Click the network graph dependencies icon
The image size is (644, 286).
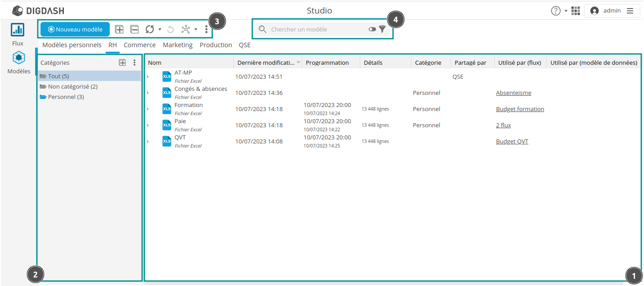point(186,29)
